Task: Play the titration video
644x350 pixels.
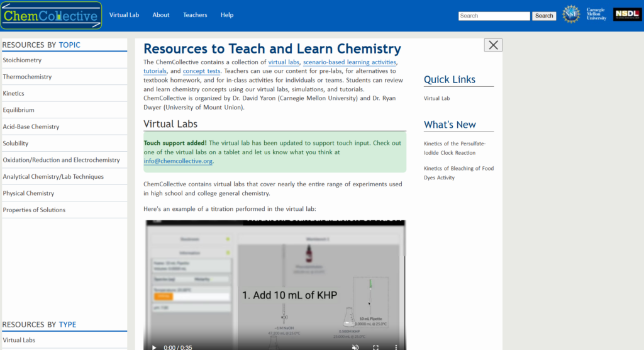Action: pos(154,347)
